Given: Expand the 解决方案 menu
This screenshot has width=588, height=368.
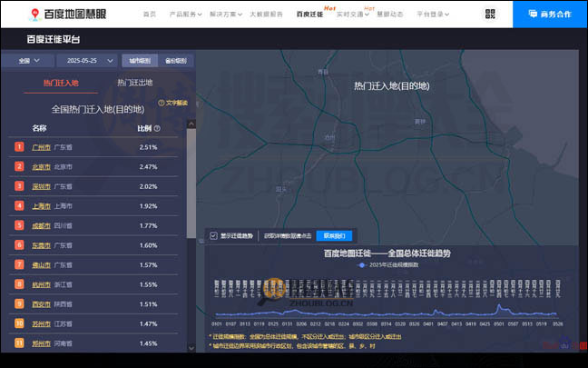Looking at the screenshot, I should coord(226,15).
